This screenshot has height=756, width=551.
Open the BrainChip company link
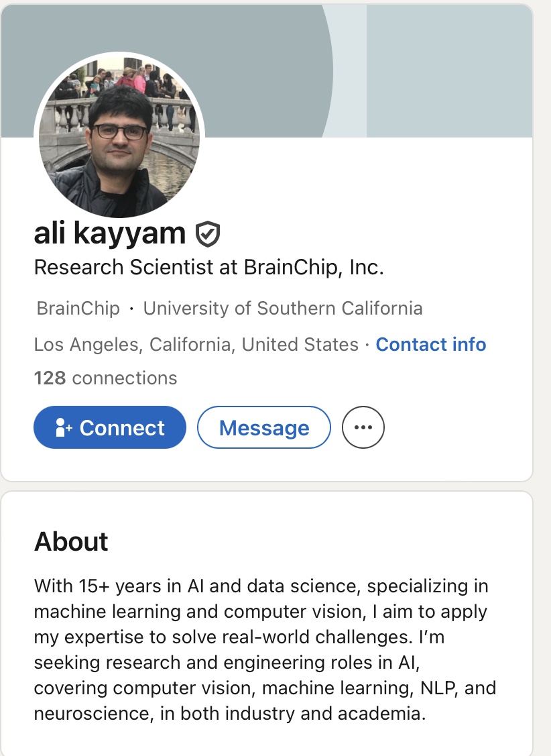tap(78, 309)
